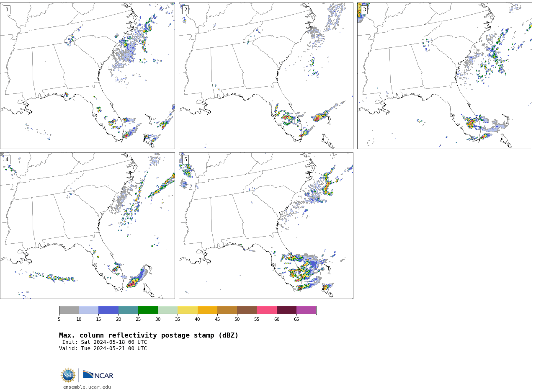Click the panel number 5 label
This screenshot has width=536, height=392.
pyautogui.click(x=186, y=160)
